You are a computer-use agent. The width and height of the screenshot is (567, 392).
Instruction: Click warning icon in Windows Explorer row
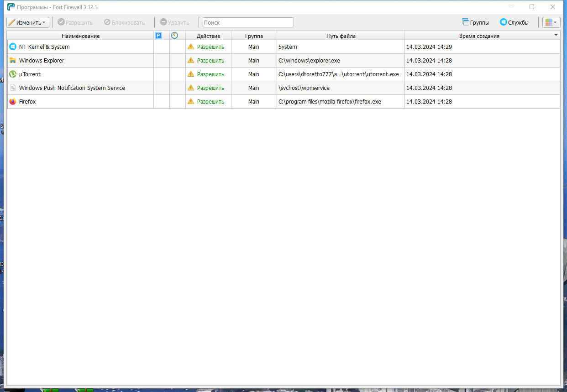(191, 60)
